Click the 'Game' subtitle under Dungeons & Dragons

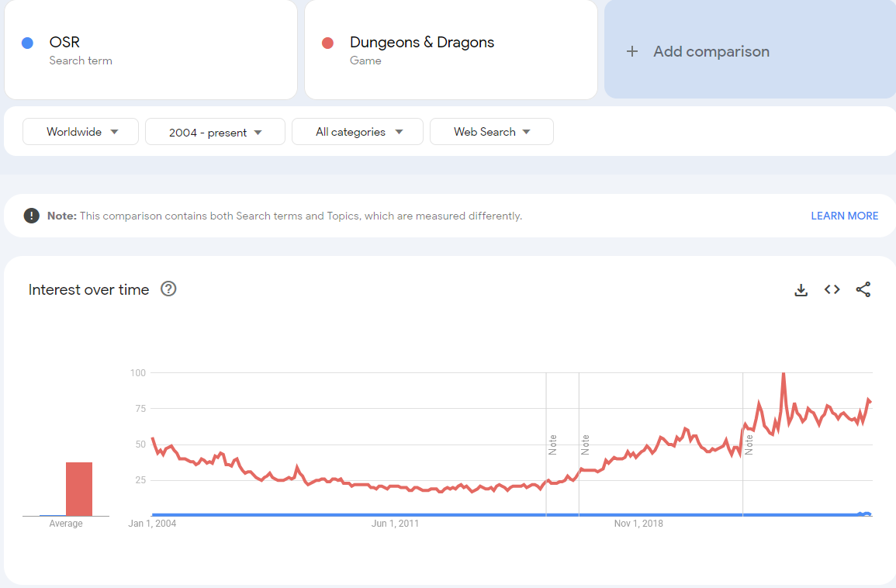(x=365, y=61)
